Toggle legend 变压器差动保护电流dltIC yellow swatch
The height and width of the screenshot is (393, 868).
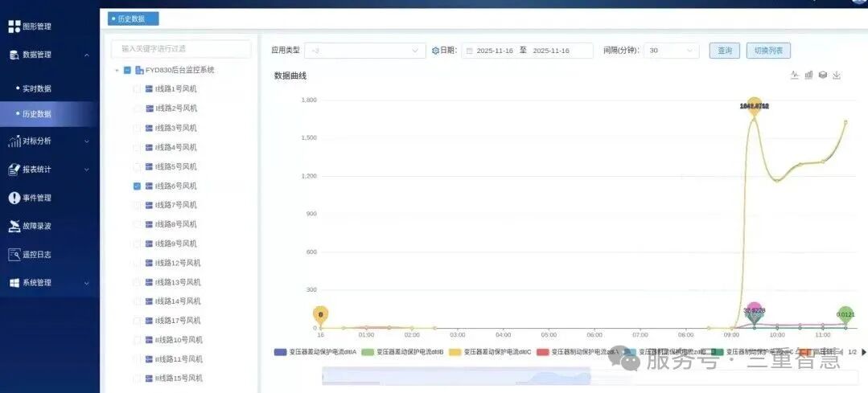pos(455,351)
